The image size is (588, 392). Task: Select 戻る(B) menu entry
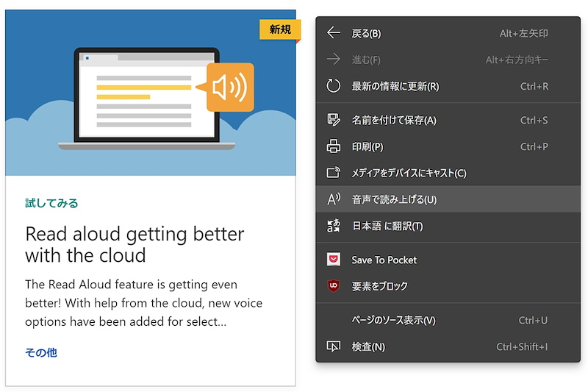coord(448,33)
